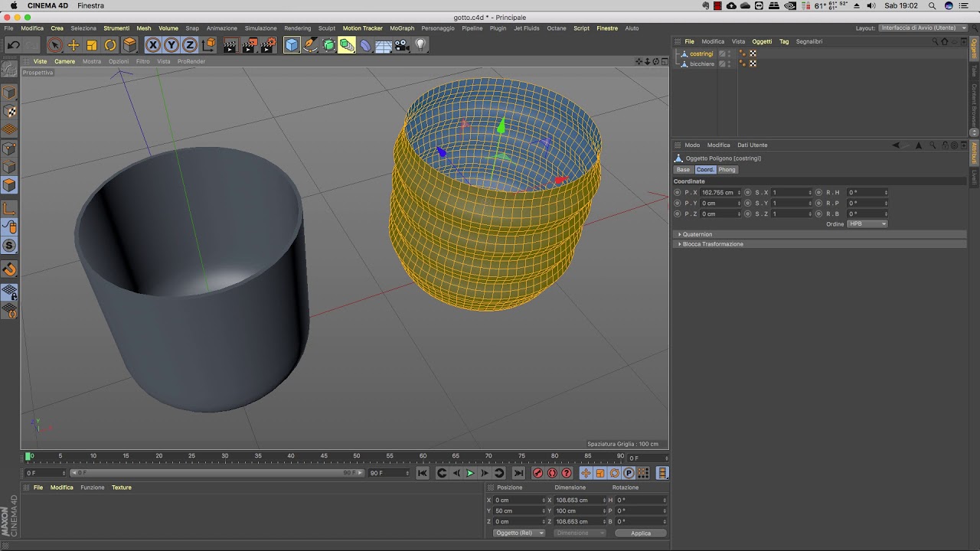Click Render to Picture Viewer icon
This screenshot has width=980, height=551.
[250, 45]
